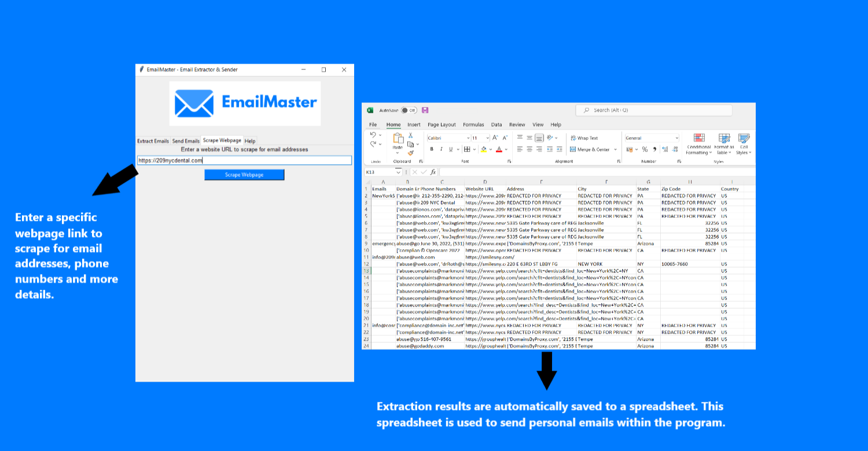868x451 pixels.
Task: Click the Font group dialog launcher
Action: pyautogui.click(x=509, y=161)
